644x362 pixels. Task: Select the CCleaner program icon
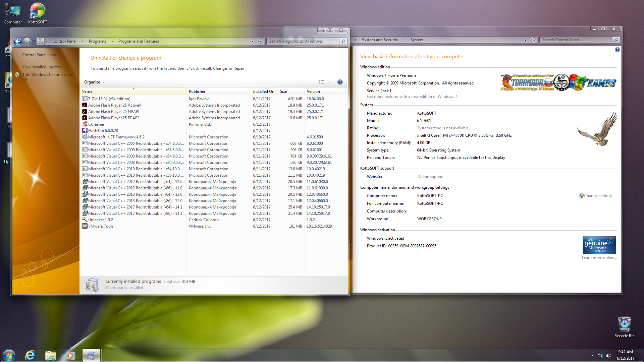pos(85,124)
